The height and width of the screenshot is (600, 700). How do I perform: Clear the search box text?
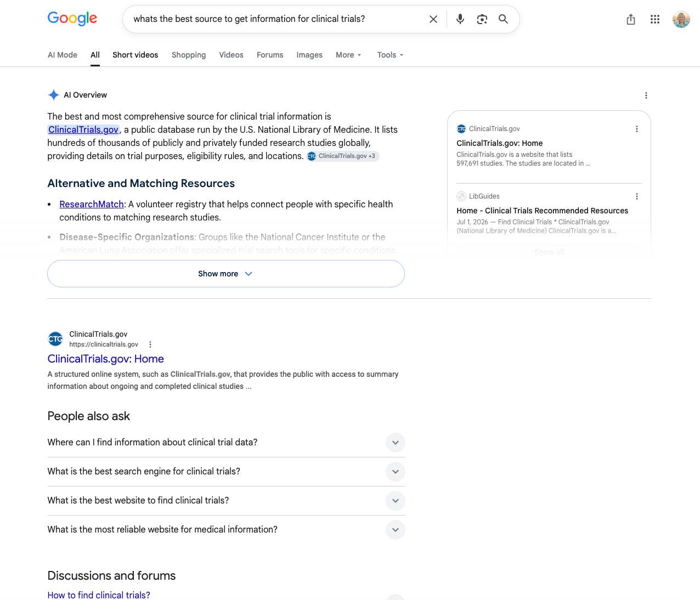click(433, 19)
